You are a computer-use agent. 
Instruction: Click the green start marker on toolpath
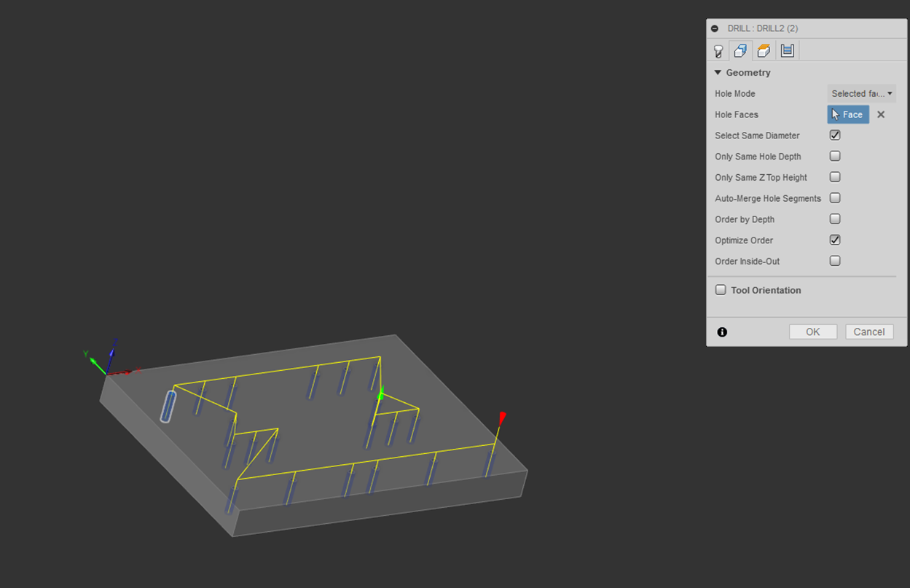tap(380, 394)
